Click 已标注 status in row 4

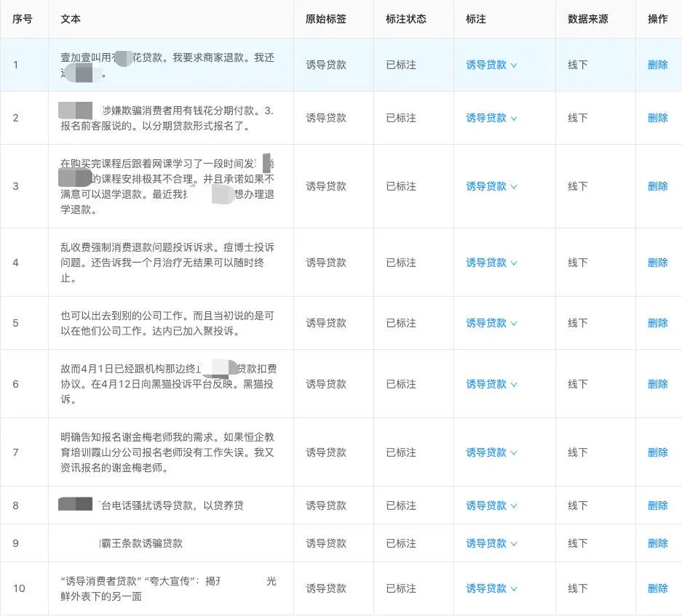401,263
